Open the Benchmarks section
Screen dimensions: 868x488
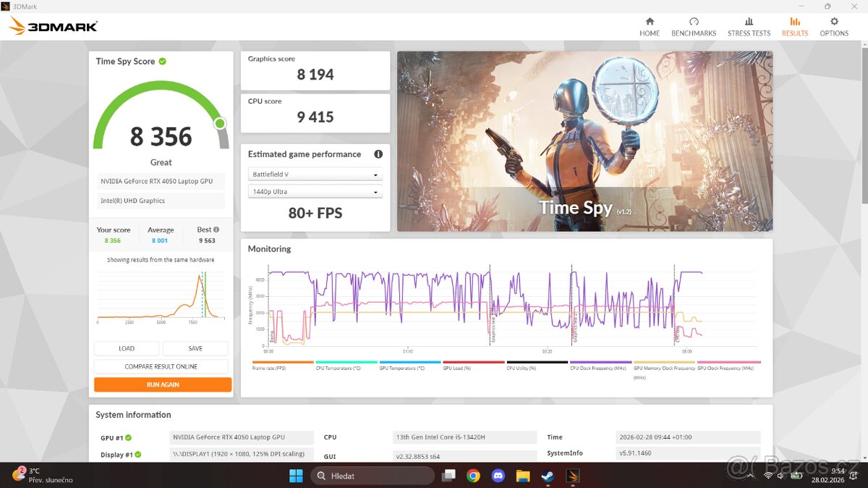tap(693, 28)
